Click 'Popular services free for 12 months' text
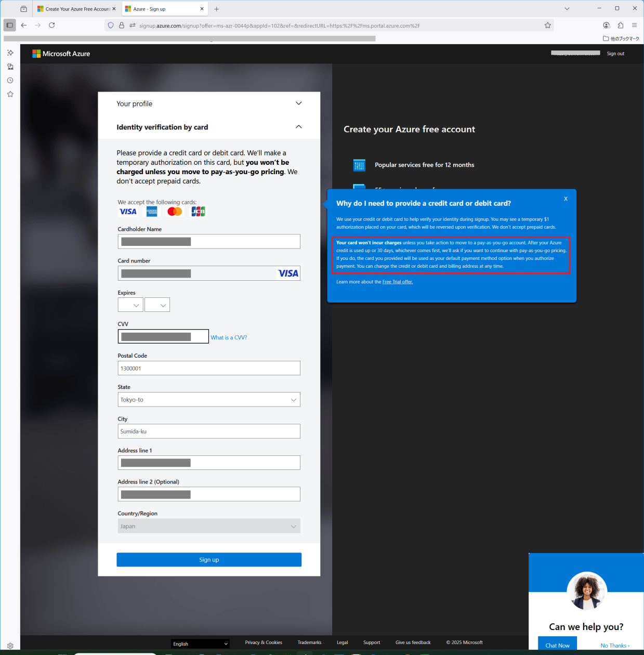Screen dimensions: 644x655 [x=425, y=165]
